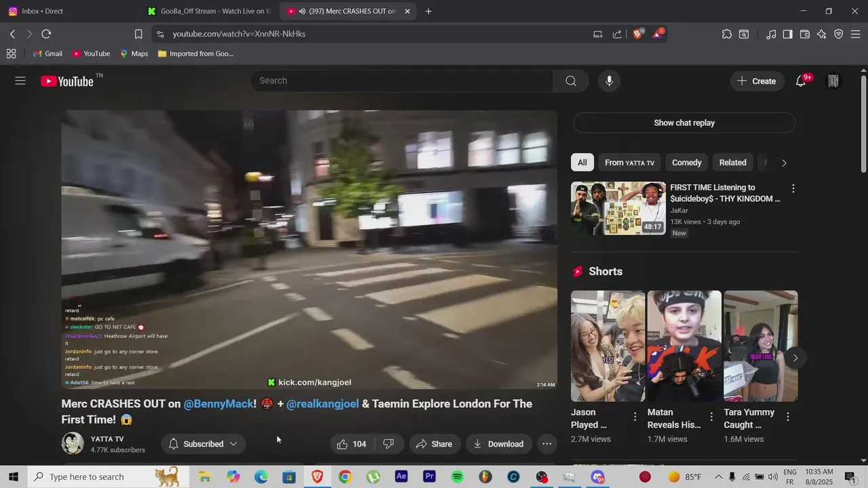Open the Spotify taskbar icon
This screenshot has height=488, width=868.
pos(457,477)
